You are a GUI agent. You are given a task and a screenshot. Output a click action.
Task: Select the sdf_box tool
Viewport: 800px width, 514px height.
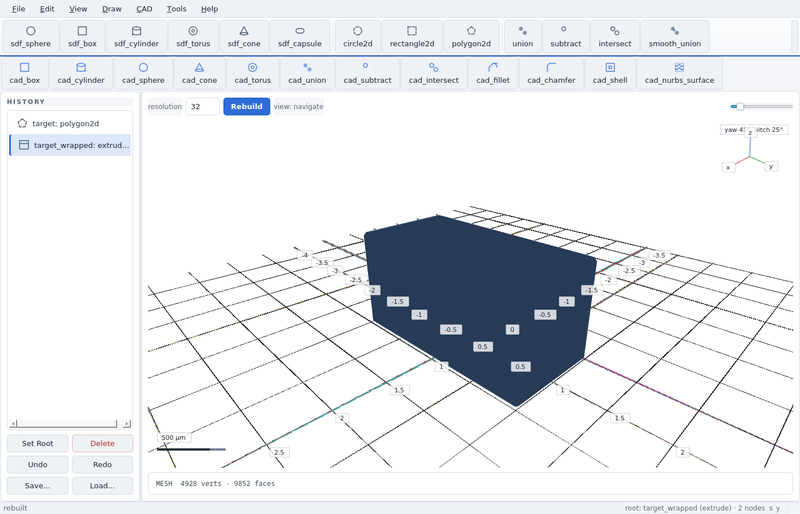[x=82, y=37]
